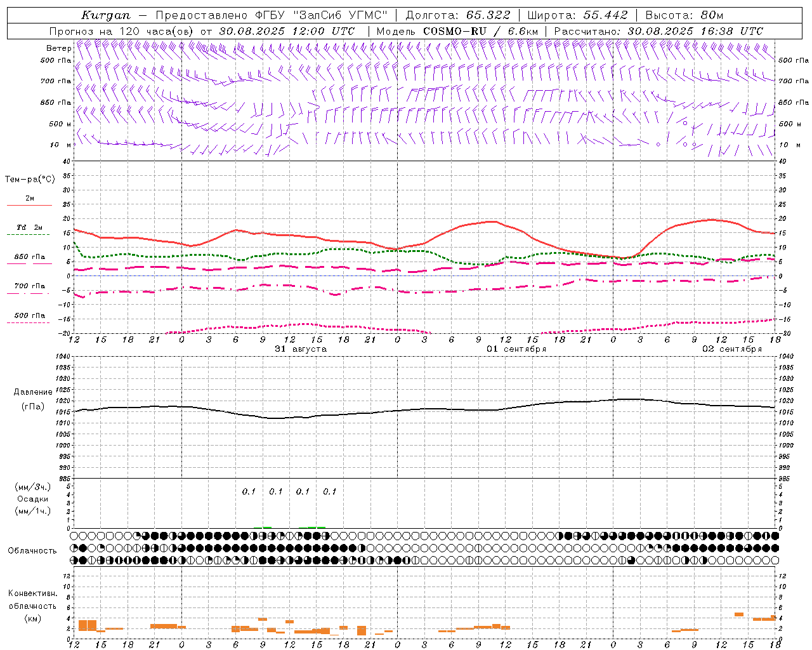Viewport: 812px width, 650px height.
Task: Click the "(мм/1ч.)" precipitation unit label
Action: click(x=33, y=511)
